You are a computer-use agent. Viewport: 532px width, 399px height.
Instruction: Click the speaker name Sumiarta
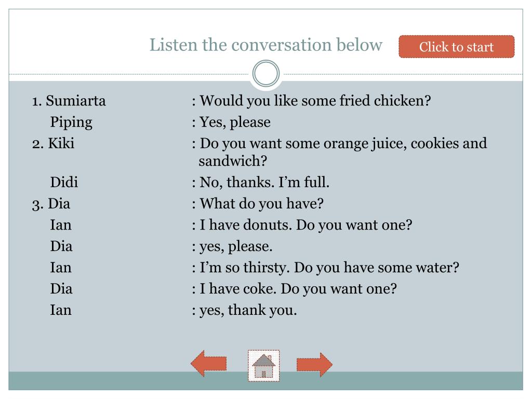[76, 101]
